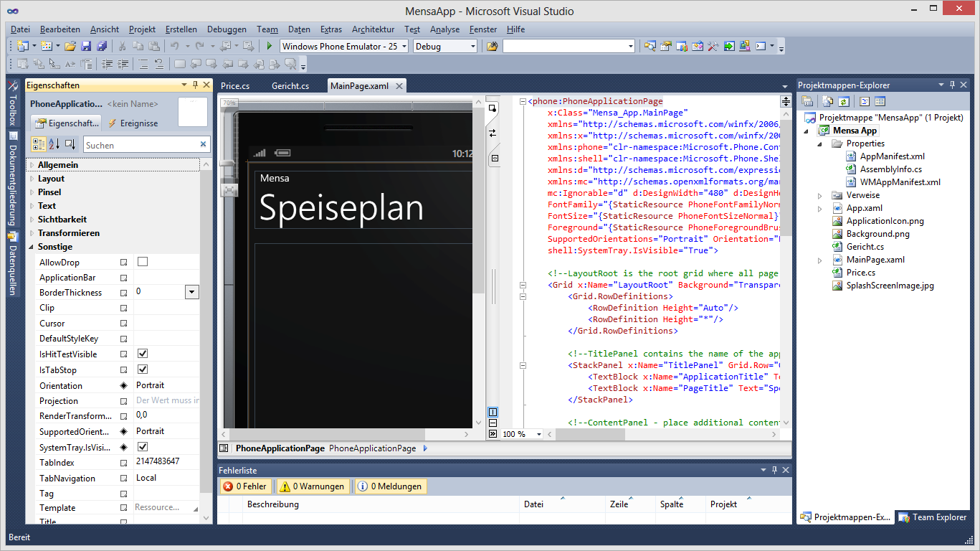Uncheck the IsHitTestVisible property
This screenshot has width=980, height=551.
point(143,354)
